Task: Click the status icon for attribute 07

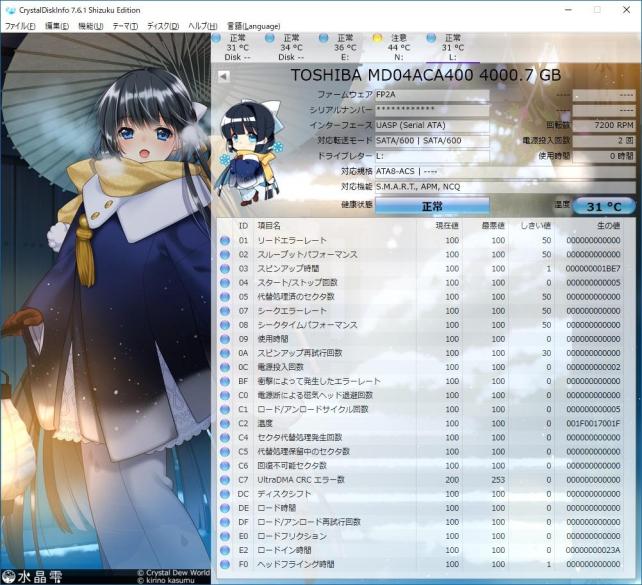Action: [225, 311]
